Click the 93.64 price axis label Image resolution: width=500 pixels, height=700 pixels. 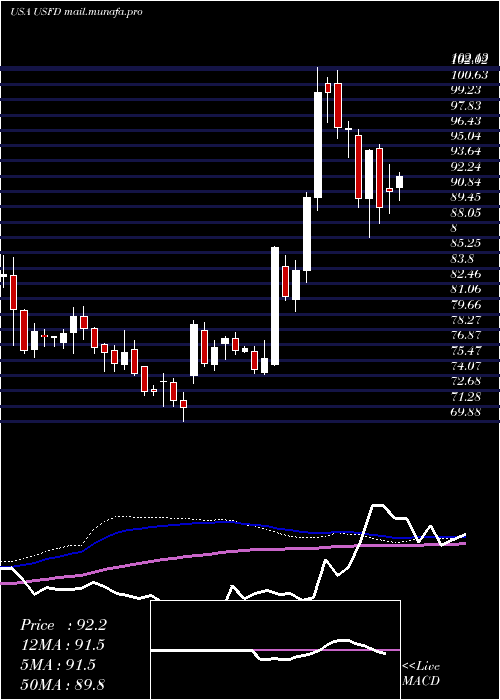(466, 151)
